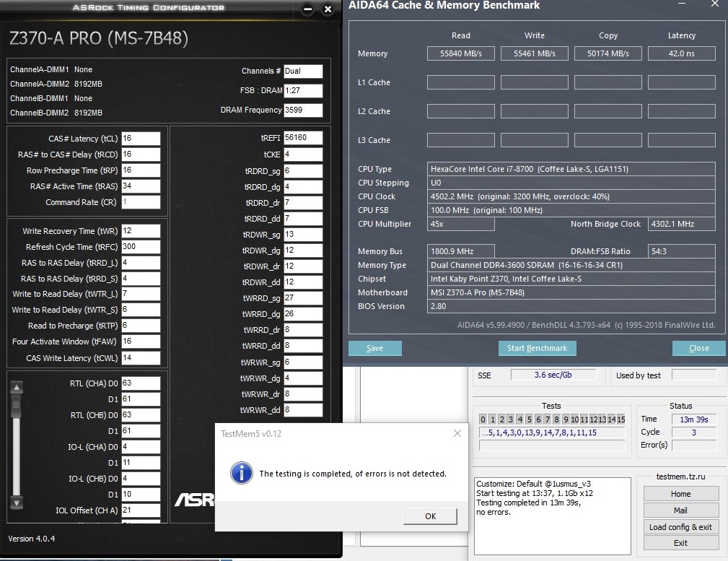
Task: Select the tRDRD_sg field
Action: point(303,170)
